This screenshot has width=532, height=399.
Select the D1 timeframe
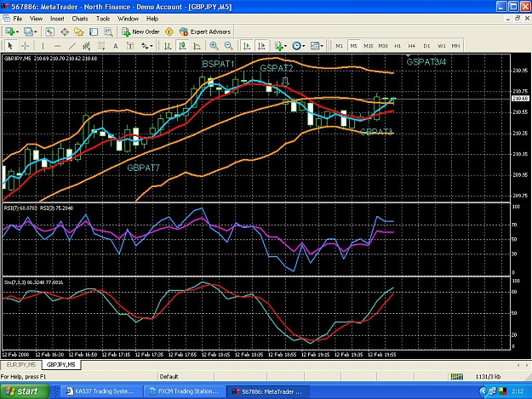(426, 46)
